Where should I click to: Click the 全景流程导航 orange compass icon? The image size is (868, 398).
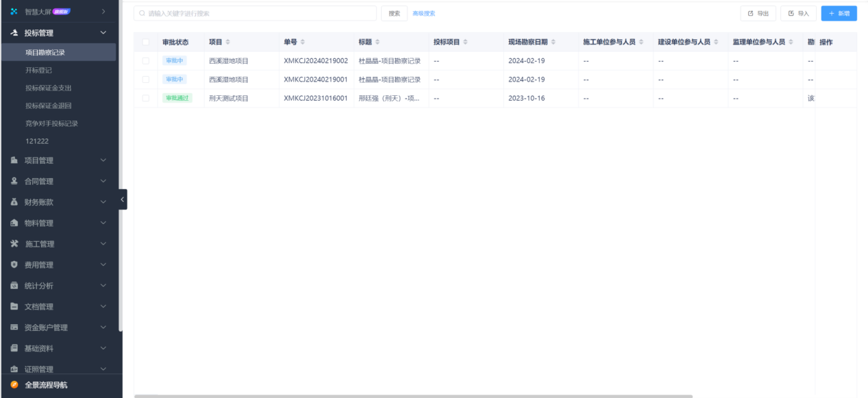(x=14, y=385)
